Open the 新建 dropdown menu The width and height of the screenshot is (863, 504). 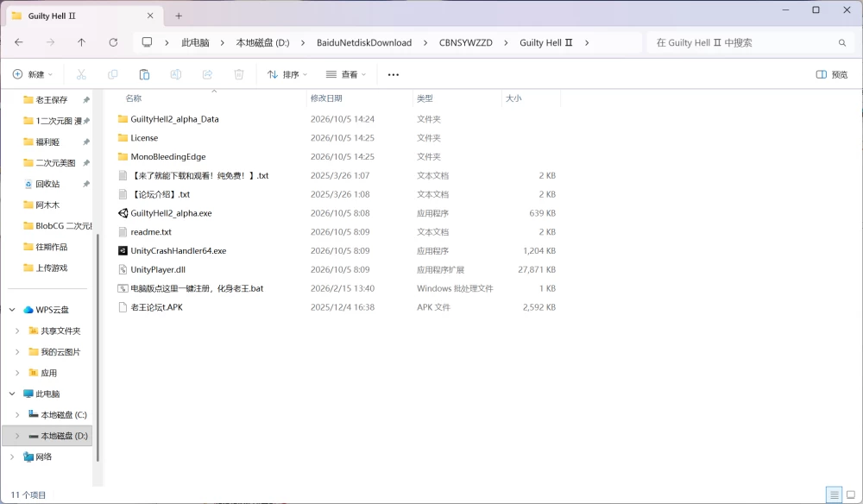pos(33,74)
